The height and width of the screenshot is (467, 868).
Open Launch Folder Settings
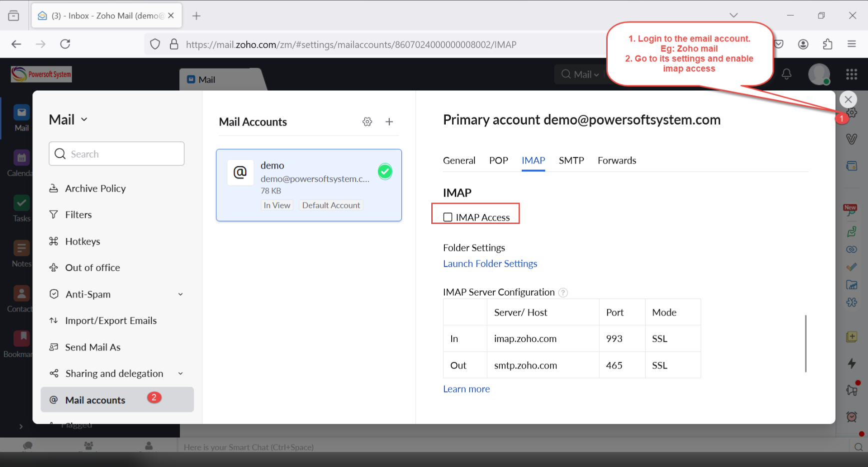490,263
